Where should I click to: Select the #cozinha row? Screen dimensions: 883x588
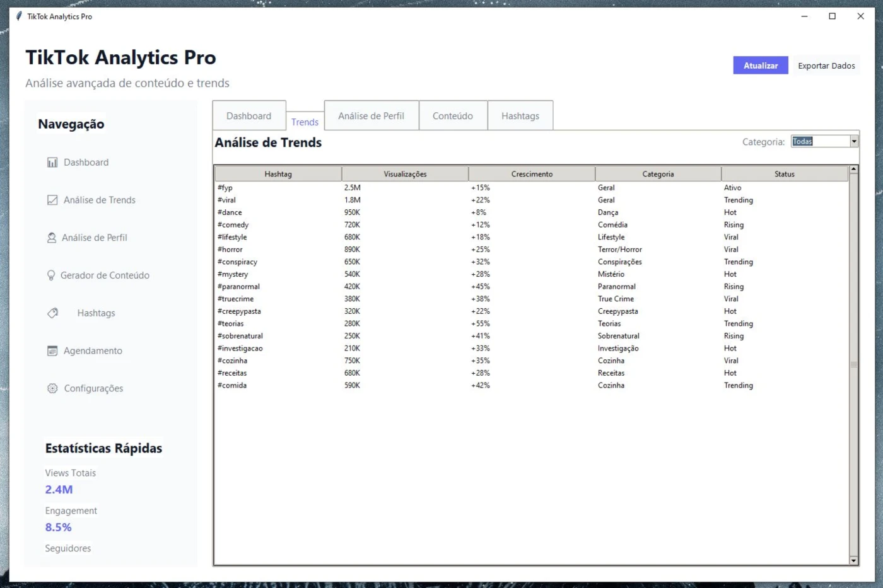pos(531,360)
